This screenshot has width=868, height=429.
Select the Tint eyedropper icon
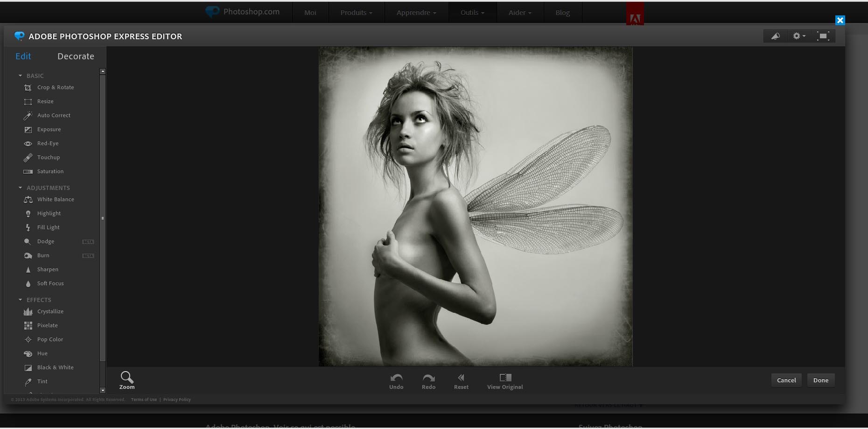point(28,382)
